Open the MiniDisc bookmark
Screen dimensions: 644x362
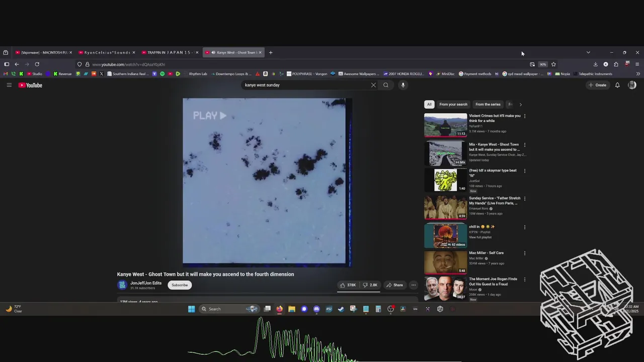444,74
